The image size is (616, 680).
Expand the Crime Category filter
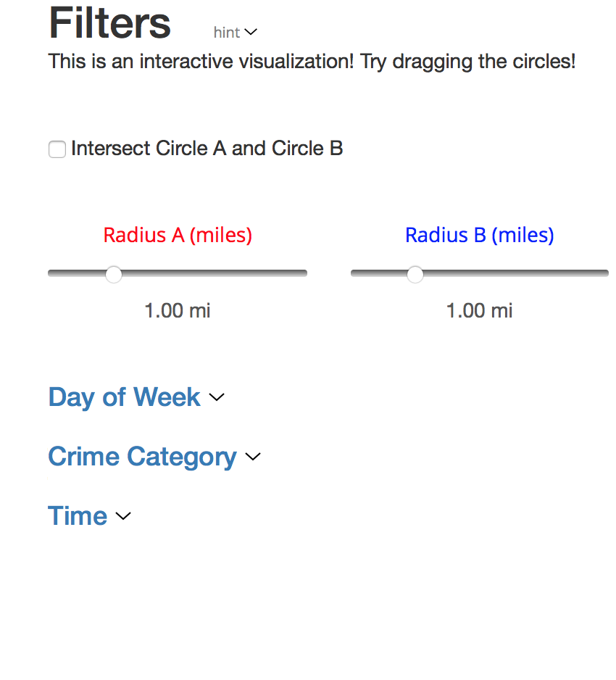pyautogui.click(x=142, y=456)
